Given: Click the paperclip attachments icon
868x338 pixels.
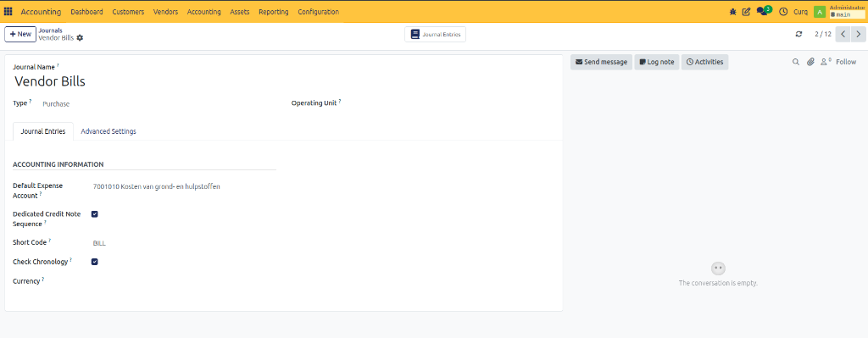Looking at the screenshot, I should click(810, 62).
